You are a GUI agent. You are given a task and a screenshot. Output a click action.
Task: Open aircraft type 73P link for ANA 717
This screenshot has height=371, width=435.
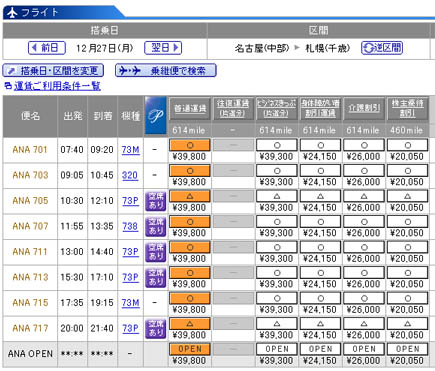[130, 328]
